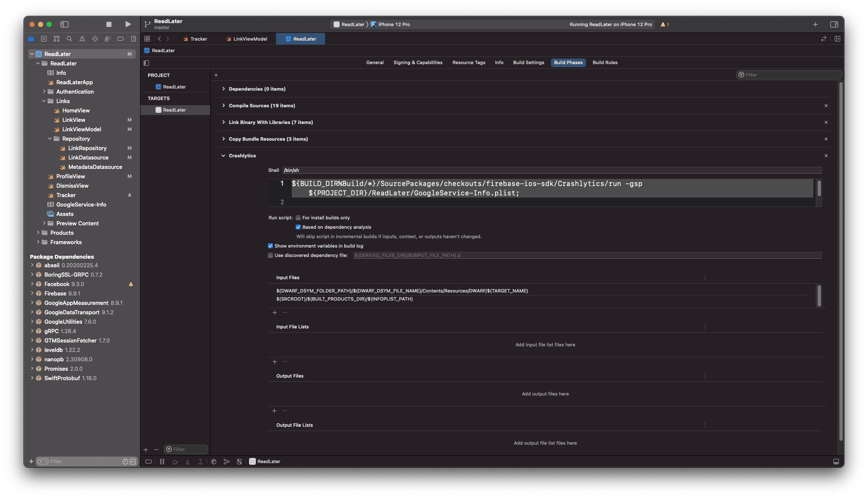Enable Use discovered dependency file checkbox
This screenshot has height=499, width=868.
pyautogui.click(x=270, y=255)
